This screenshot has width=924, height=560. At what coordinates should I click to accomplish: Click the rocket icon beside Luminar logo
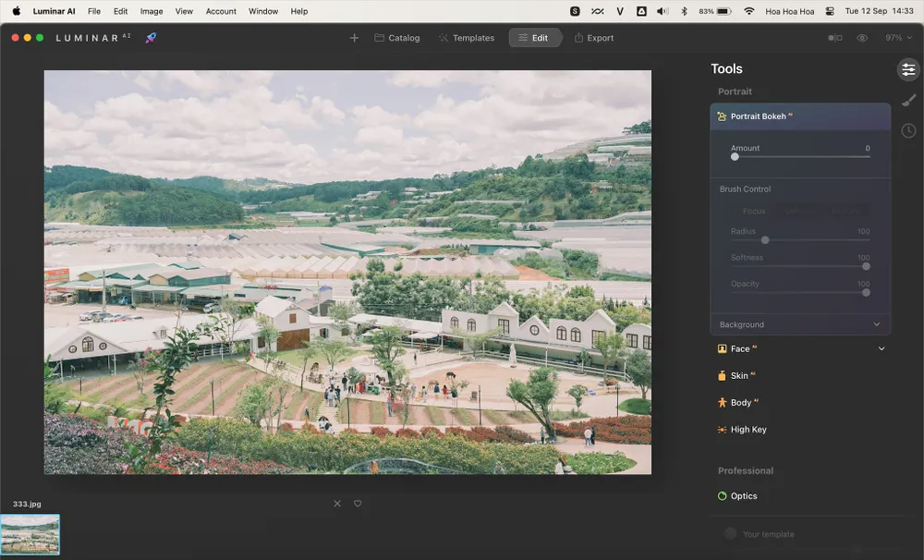(151, 38)
